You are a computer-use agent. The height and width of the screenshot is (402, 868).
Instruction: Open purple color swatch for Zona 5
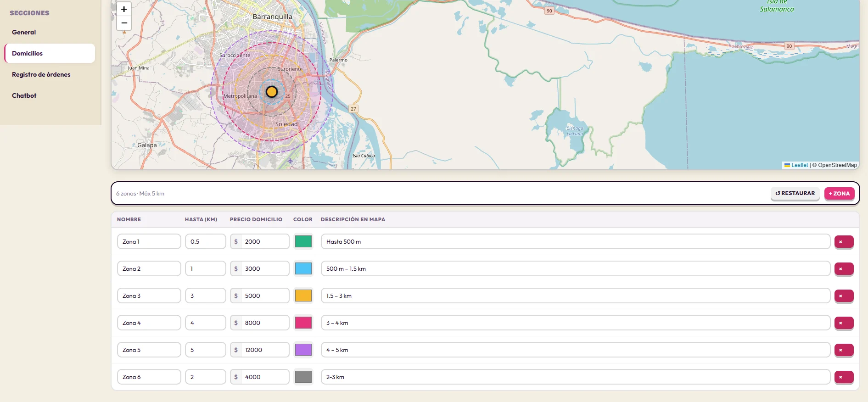pos(303,350)
